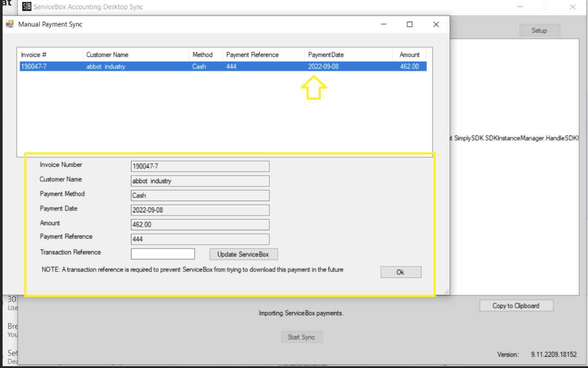Click Setup in the ServiceBox Desktop Sync window
588x368 pixels.
coord(540,30)
